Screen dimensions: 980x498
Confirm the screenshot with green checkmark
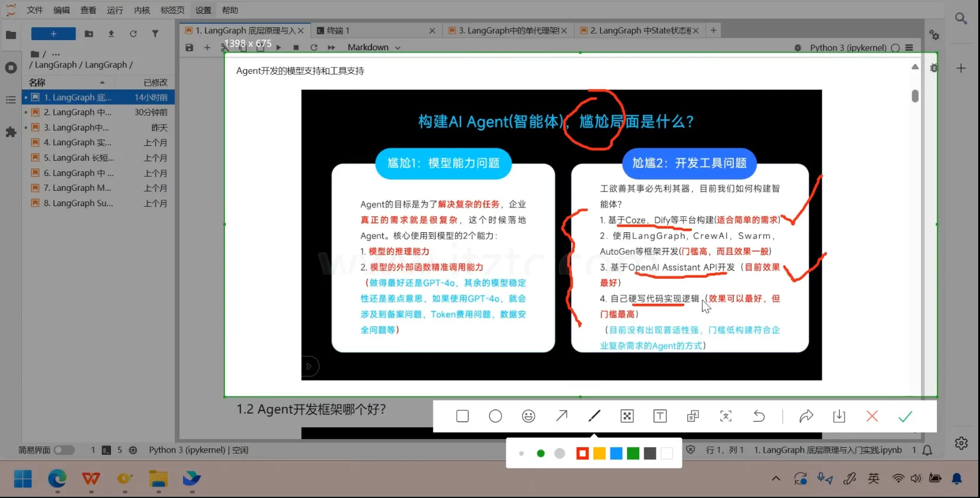click(905, 416)
